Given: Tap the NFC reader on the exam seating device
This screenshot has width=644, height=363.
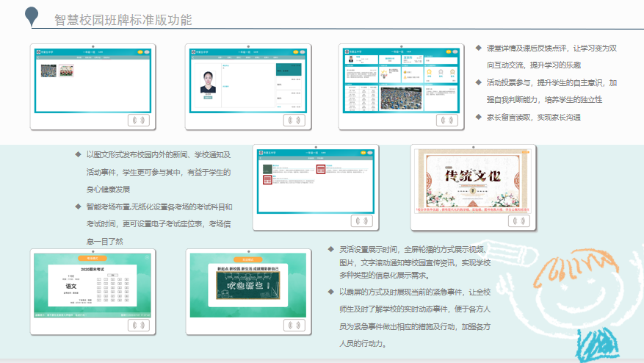Looking at the screenshot, I should click(x=139, y=325).
